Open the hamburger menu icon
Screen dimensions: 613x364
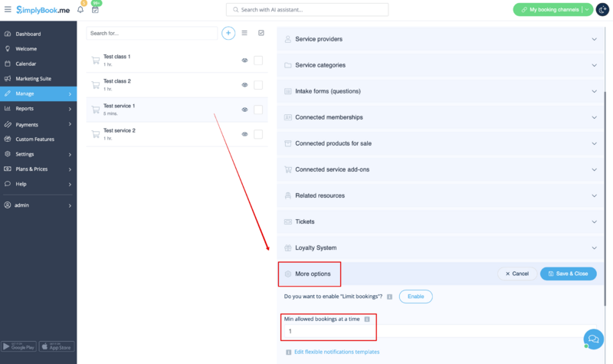(8, 9)
